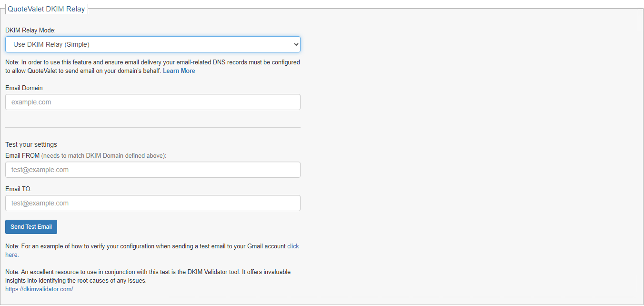Click the Gmail test email note text
The height and width of the screenshot is (306, 644).
(x=143, y=246)
